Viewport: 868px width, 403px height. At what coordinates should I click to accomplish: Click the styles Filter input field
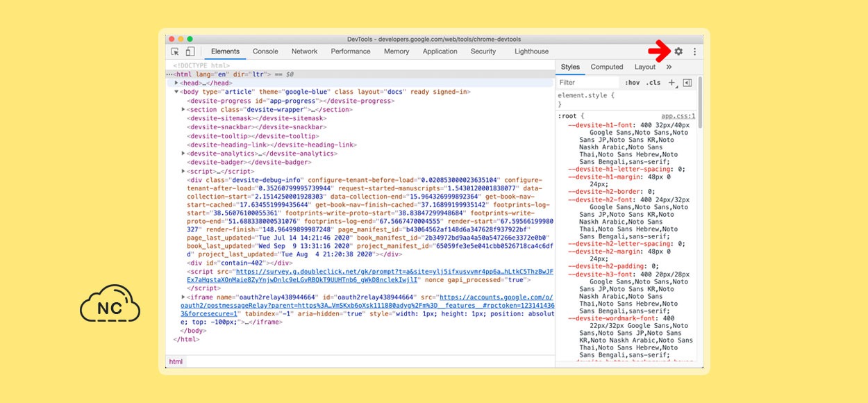tap(589, 83)
